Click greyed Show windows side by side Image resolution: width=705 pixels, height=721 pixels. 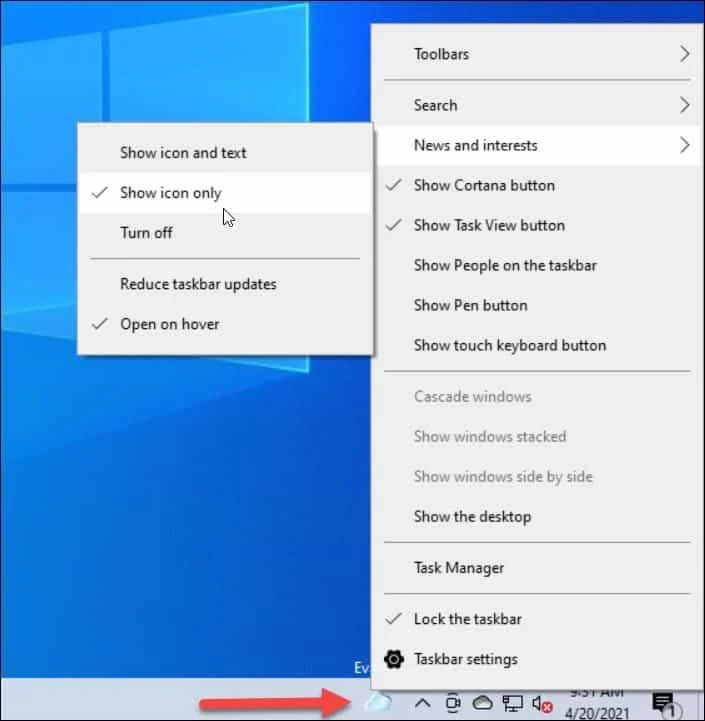[x=537, y=476]
